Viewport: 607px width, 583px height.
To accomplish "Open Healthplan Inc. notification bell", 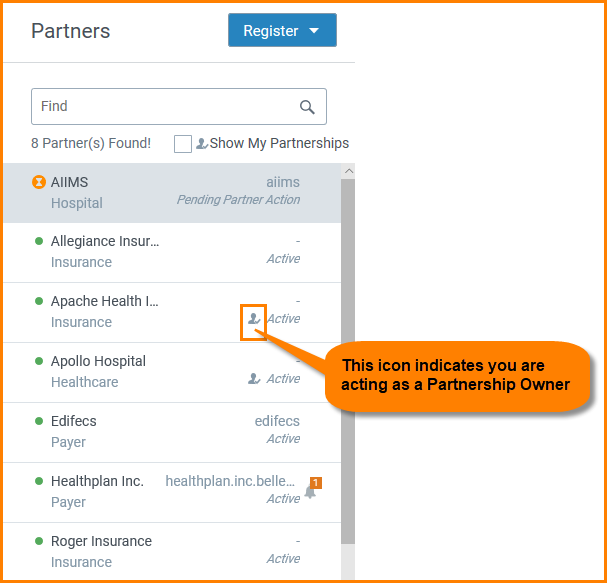I will tap(310, 491).
